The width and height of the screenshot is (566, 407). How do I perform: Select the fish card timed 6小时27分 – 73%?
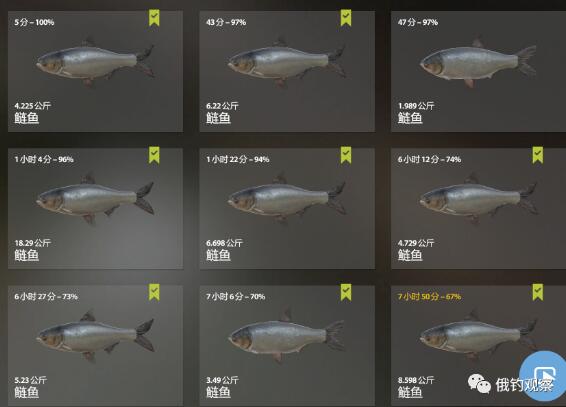click(x=95, y=345)
